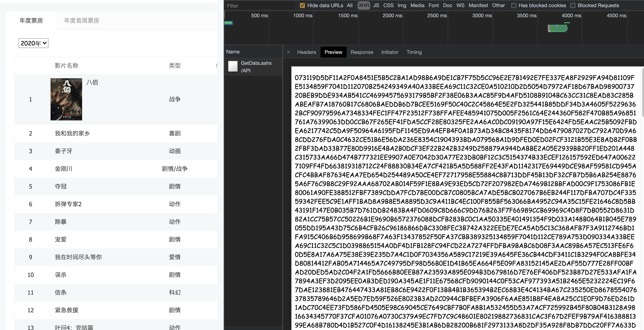
Task: Open movie link 拆弹专家2
Action: click(x=68, y=204)
